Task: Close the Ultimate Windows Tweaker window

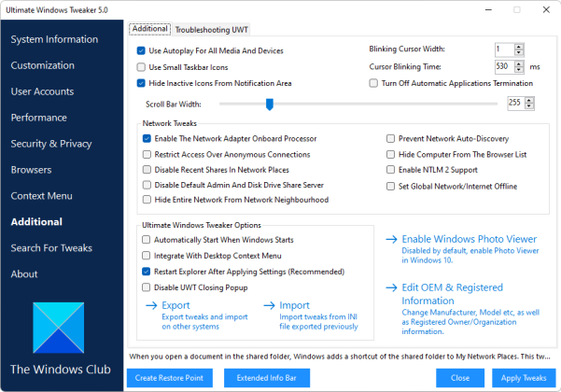Action: point(546,9)
